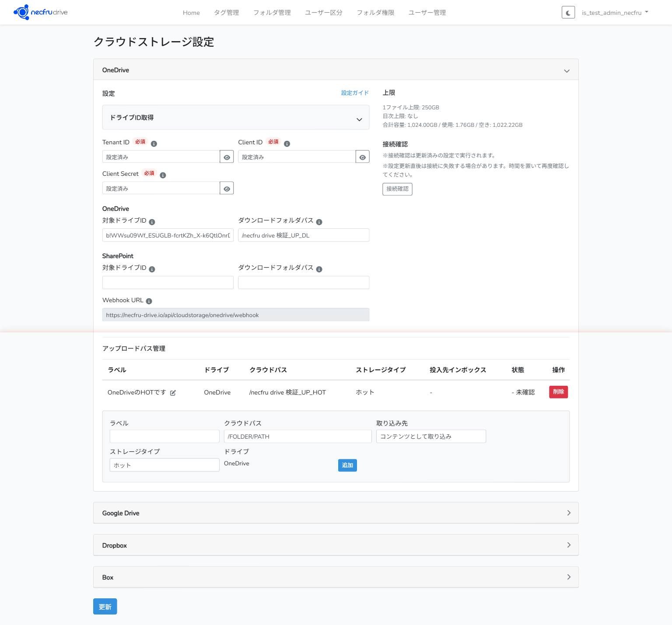Open ユーザー管理 navigation item
The image size is (672, 625).
tap(427, 13)
